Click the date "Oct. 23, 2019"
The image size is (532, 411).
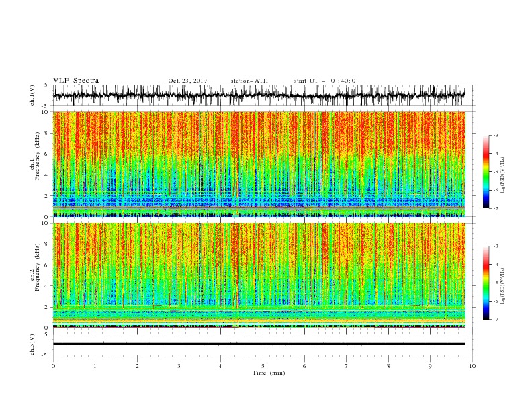pyautogui.click(x=187, y=81)
